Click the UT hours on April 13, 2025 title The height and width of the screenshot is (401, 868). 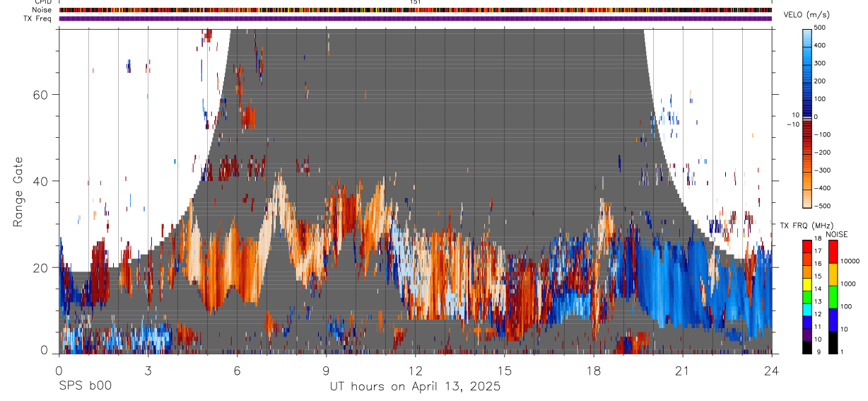(415, 387)
